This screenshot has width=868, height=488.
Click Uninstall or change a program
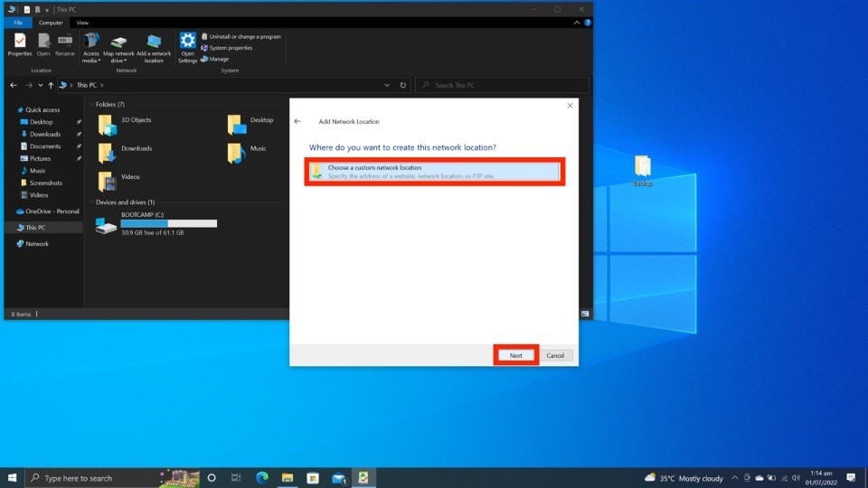(241, 36)
